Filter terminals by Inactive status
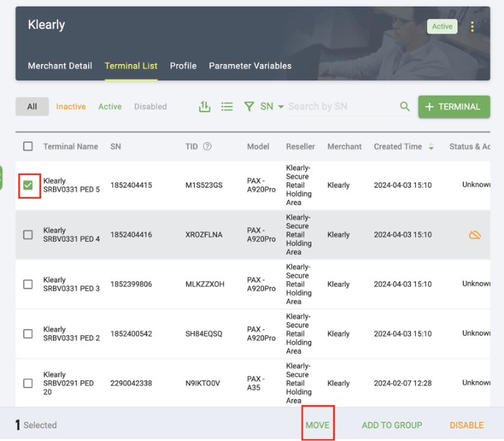 click(71, 106)
